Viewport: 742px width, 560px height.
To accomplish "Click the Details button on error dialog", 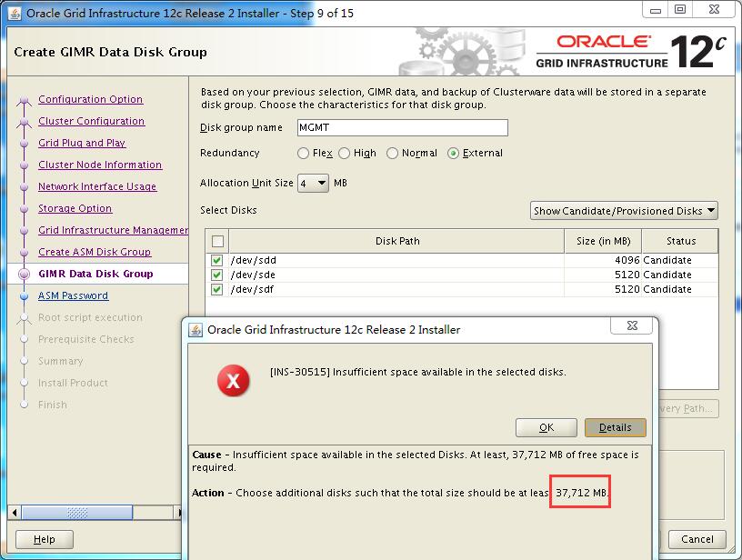I will [x=616, y=427].
